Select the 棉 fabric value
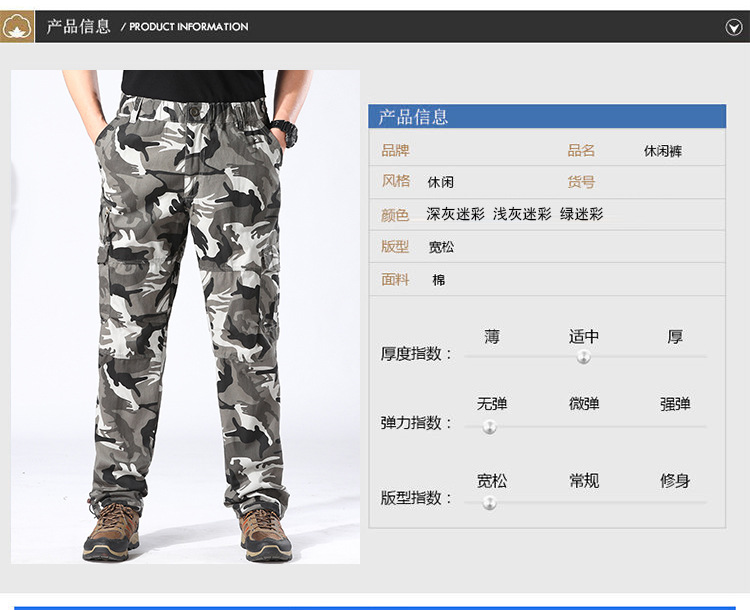This screenshot has width=750, height=610. [439, 280]
